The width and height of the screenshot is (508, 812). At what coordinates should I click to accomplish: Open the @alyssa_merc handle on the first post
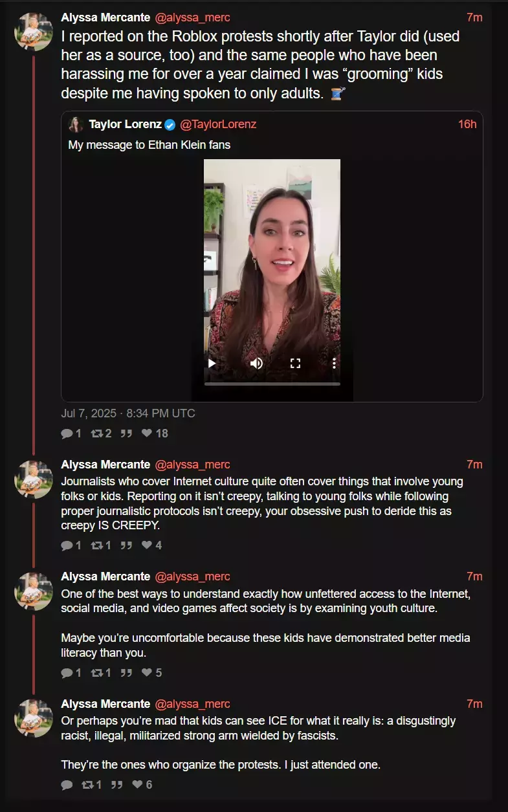tap(193, 17)
